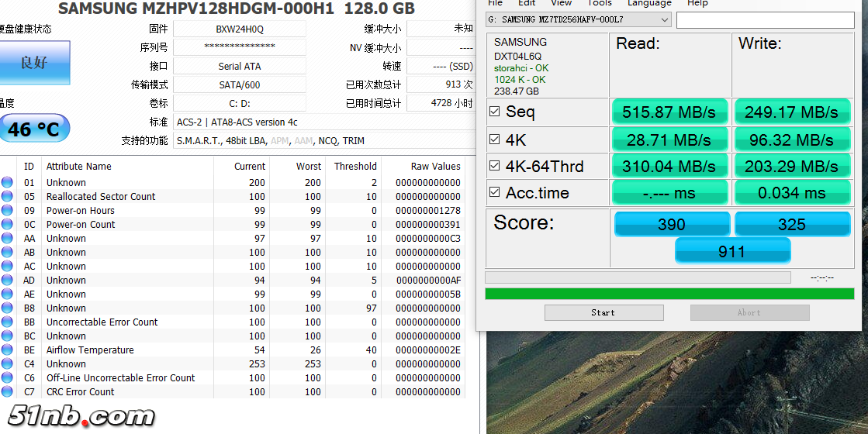
Task: Click the status orb for CRC Error Count
Action: [7, 392]
